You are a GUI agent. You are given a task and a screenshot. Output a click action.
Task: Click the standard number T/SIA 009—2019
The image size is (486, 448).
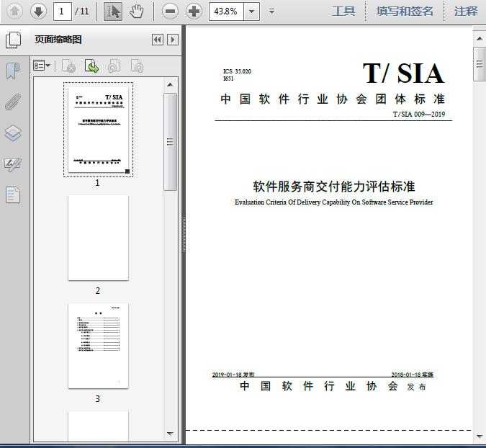pyautogui.click(x=419, y=114)
